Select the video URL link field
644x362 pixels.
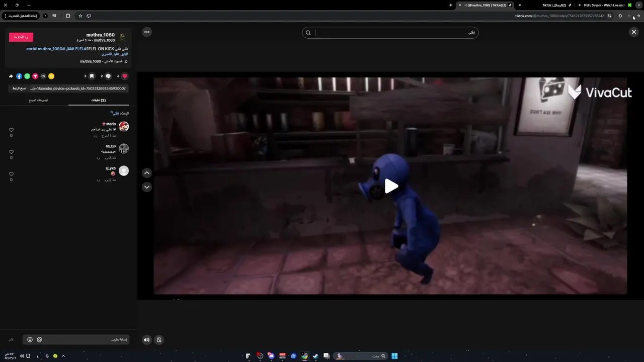click(78, 88)
